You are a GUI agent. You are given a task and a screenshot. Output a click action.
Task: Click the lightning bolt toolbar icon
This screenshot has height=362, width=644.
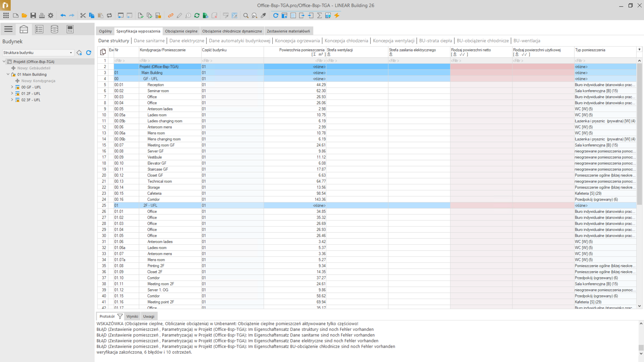337,16
